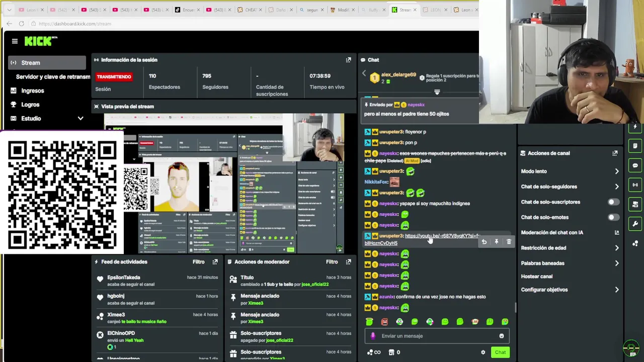Viewport: 644px width, 362px height.
Task: Click the 07:38:59 Tiempo en vivo value
Action: 320,76
